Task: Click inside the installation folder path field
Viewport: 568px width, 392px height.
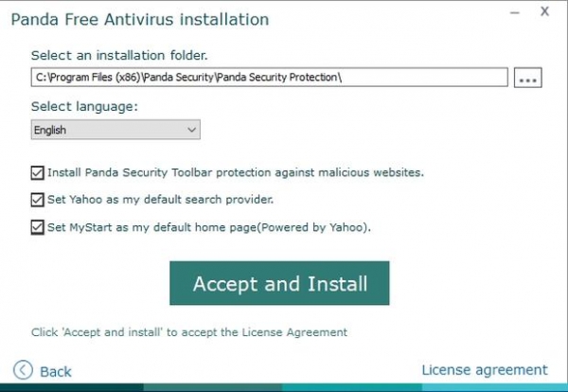Action: click(x=269, y=77)
